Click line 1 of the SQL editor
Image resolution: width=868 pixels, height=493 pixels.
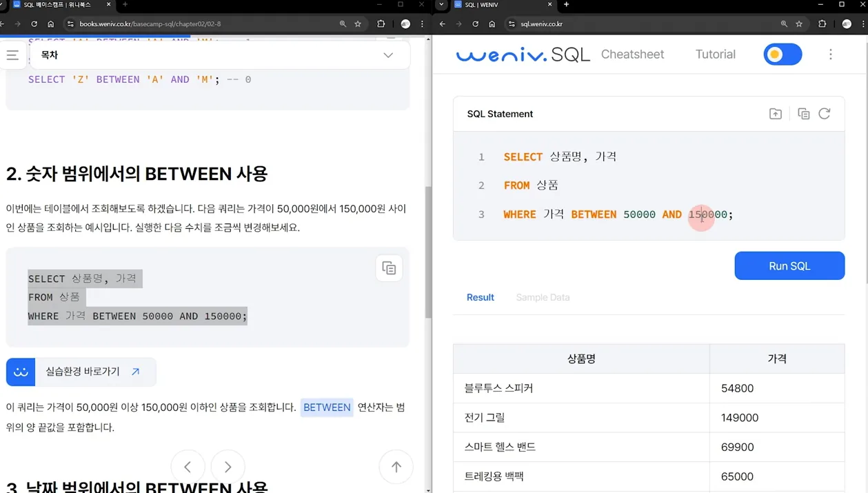[x=560, y=157]
